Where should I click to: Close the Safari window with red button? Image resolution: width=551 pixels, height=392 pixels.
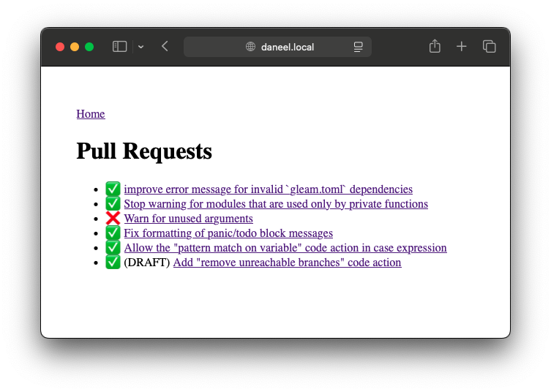point(60,47)
